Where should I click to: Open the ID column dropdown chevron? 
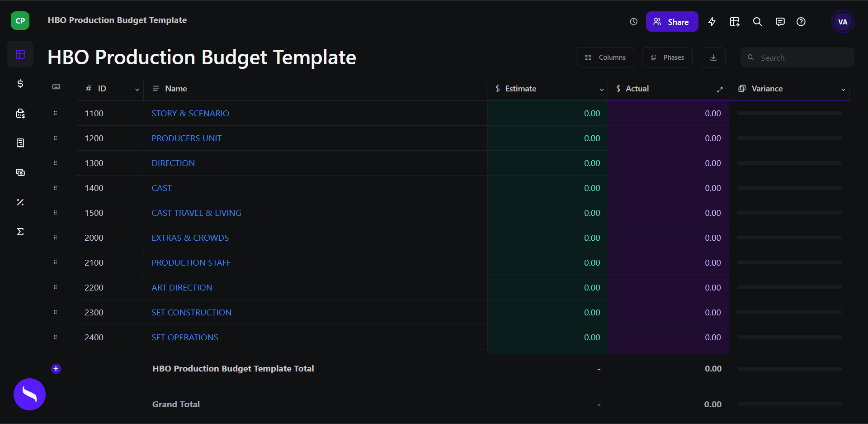pos(137,89)
